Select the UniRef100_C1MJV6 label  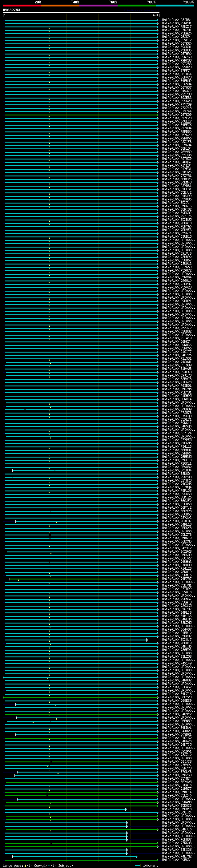point(176,172)
